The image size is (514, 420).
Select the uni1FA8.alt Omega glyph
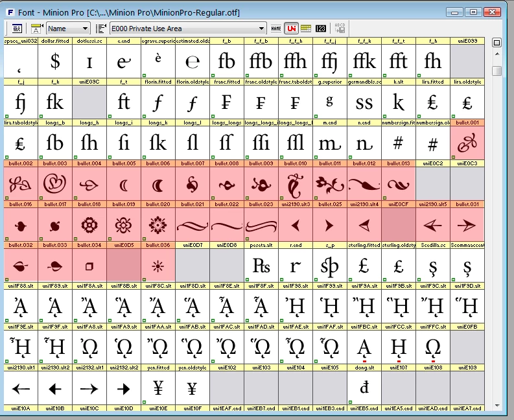tap(89, 347)
